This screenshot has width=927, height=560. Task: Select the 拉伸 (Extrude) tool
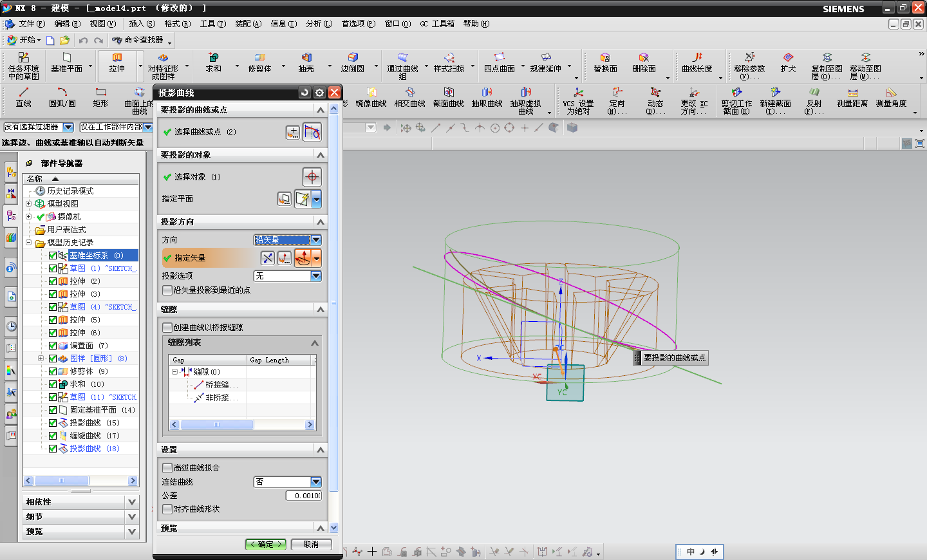(117, 63)
